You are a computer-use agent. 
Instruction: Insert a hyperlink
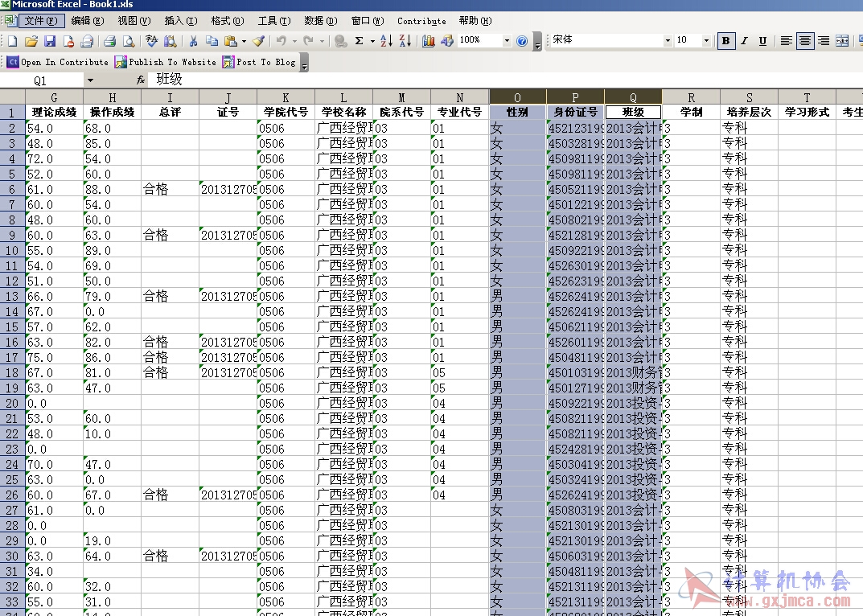(x=341, y=41)
